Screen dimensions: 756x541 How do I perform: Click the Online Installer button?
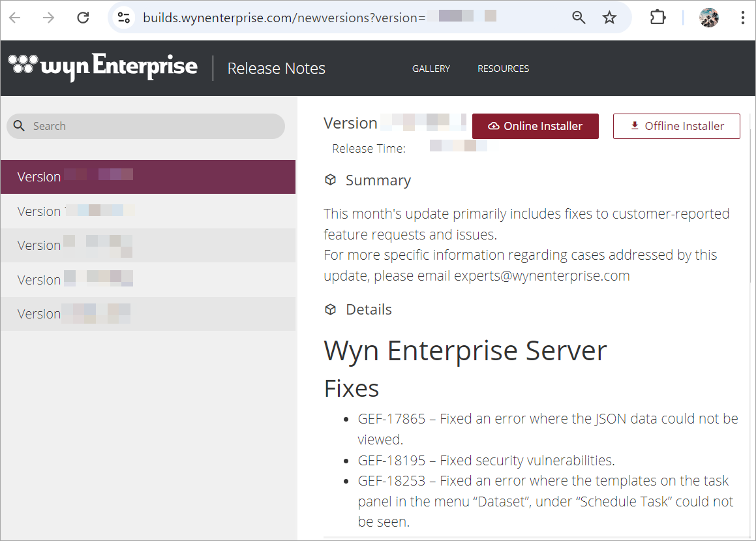(x=536, y=126)
